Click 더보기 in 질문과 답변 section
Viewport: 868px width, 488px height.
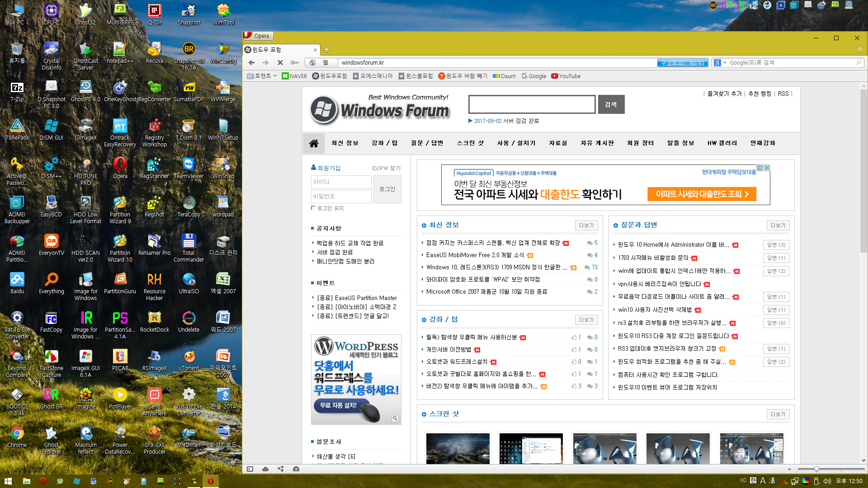point(778,225)
